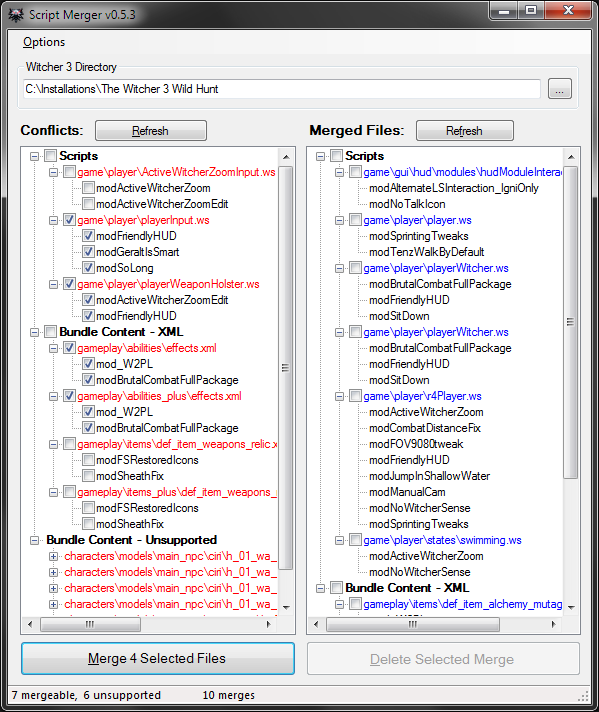The width and height of the screenshot is (599, 712).
Task: Collapse the gameplay\abilities\effects.xml node
Action: (x=54, y=348)
